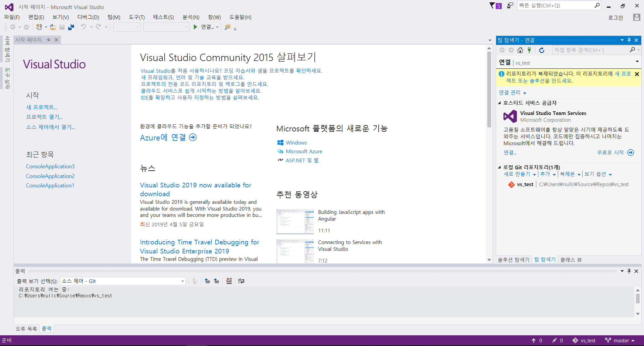The height and width of the screenshot is (346, 644).
Task: Click the send feedback icon near Quick Launch
Action: pos(510,6)
